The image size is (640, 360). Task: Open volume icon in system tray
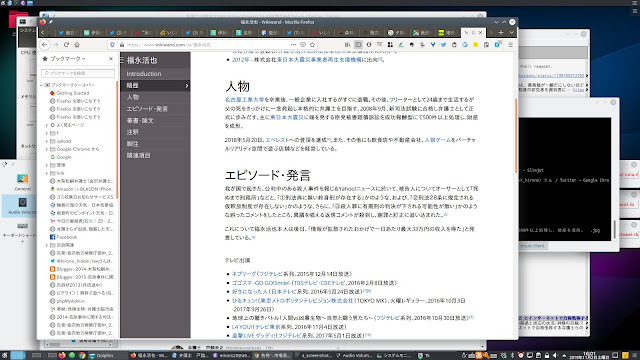coord(555,356)
